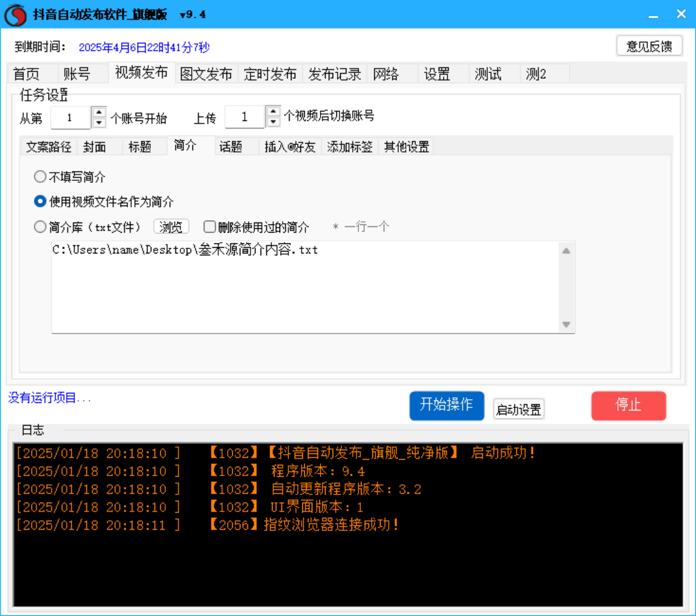Viewport: 696px width, 616px height.
Task: Open the 发布记录 tab
Action: pos(334,74)
